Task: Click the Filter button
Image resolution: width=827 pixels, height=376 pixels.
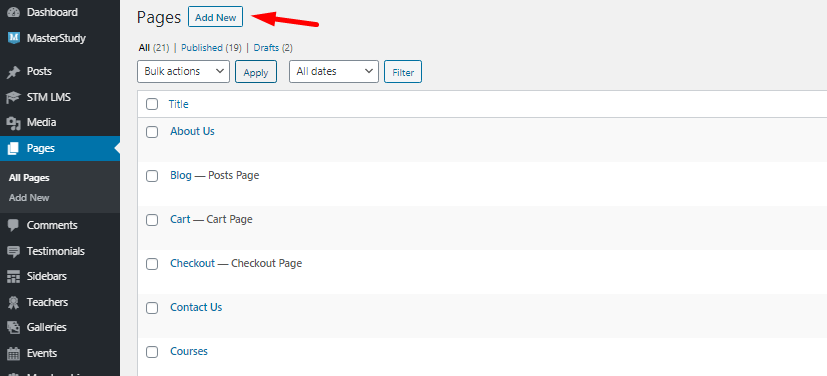Action: (x=403, y=72)
